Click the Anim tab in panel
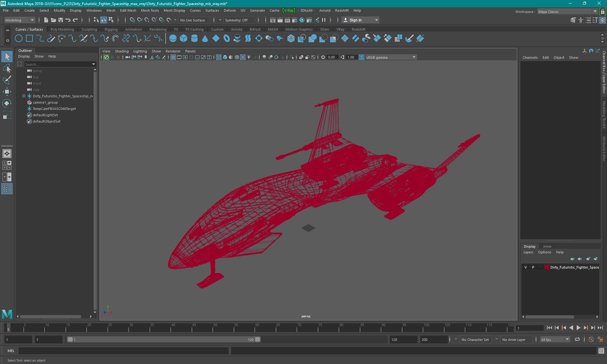 (x=547, y=246)
